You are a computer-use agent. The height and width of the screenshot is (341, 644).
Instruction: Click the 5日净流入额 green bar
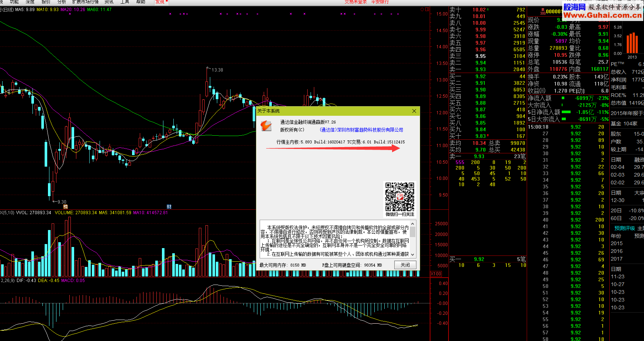[566, 112]
